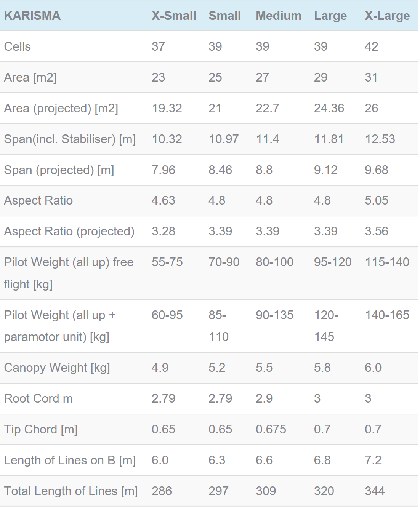Click the Area (projected) [m2] label

[x=61, y=108]
